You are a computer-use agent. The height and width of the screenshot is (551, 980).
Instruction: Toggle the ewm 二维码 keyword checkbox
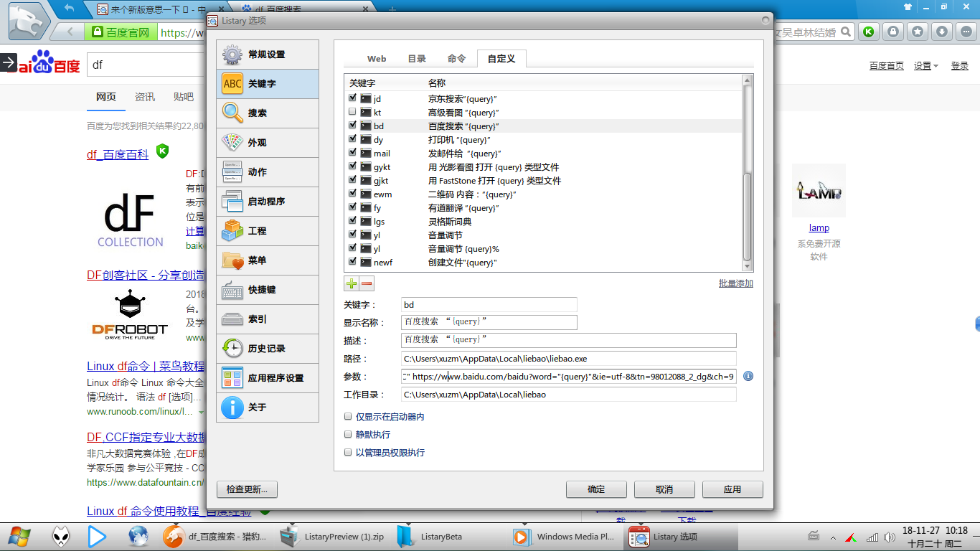click(352, 194)
